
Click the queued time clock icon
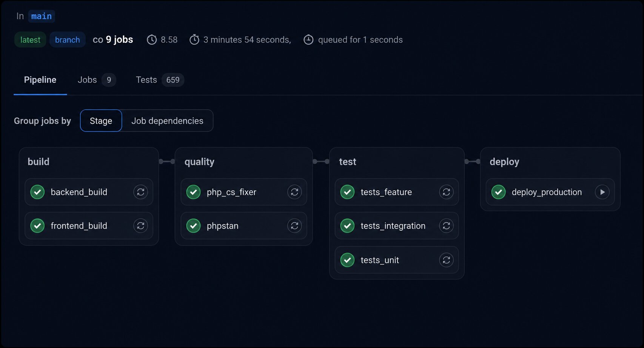308,40
